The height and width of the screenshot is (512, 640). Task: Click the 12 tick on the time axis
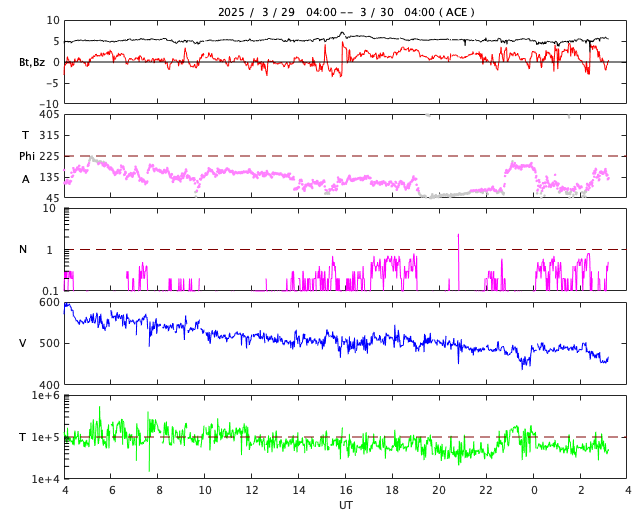tap(252, 490)
